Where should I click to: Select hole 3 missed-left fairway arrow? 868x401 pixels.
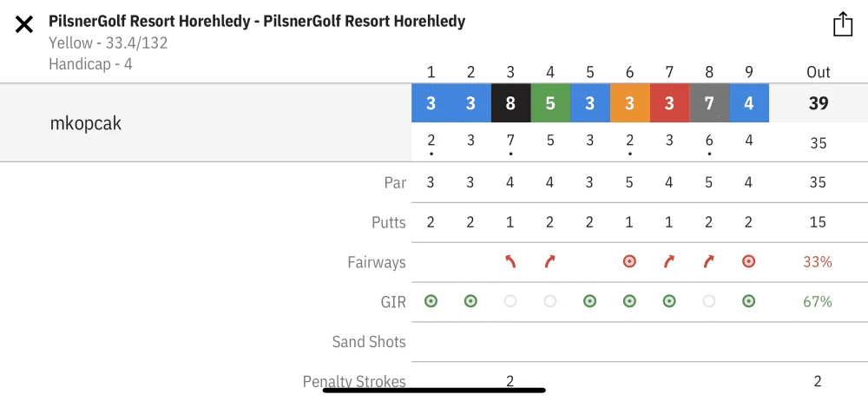pos(510,261)
